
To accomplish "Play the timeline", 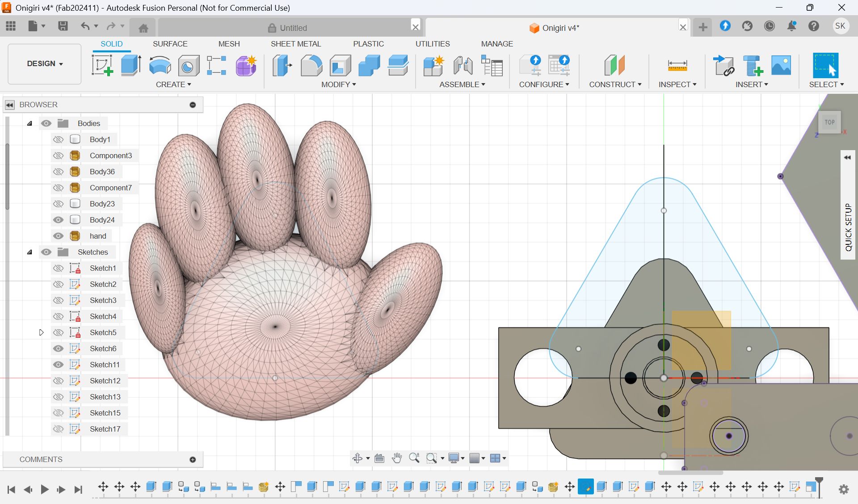I will [45, 490].
